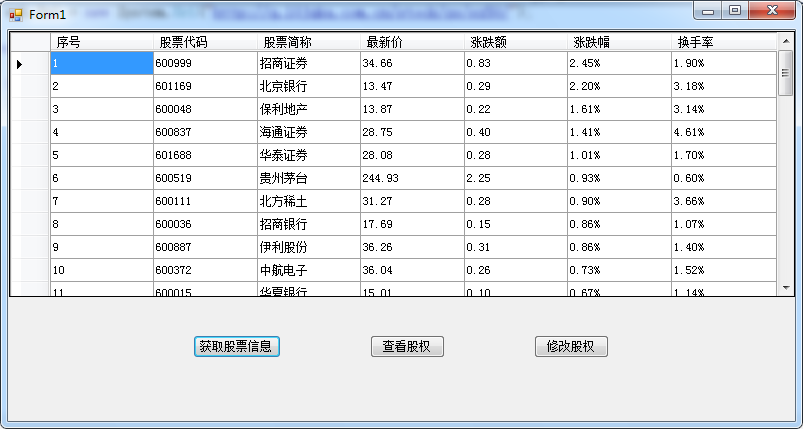
Task: Sort by 涨跌幅 column header
Action: coord(619,42)
